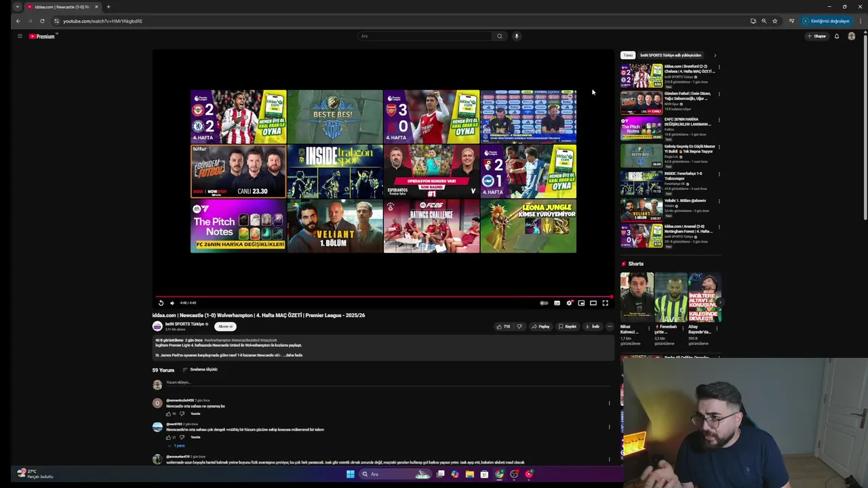Click the youtube.com address bar URL
868x488 pixels.
pos(102,21)
